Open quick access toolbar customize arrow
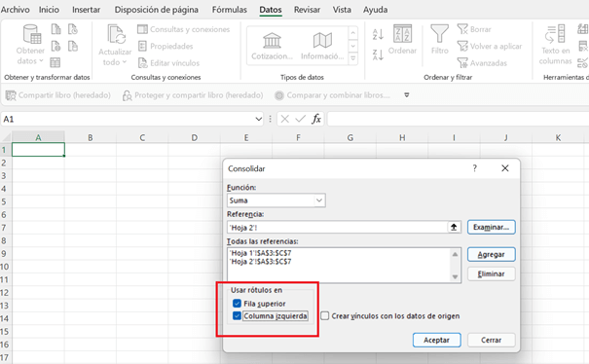The width and height of the screenshot is (589, 364). (x=406, y=95)
